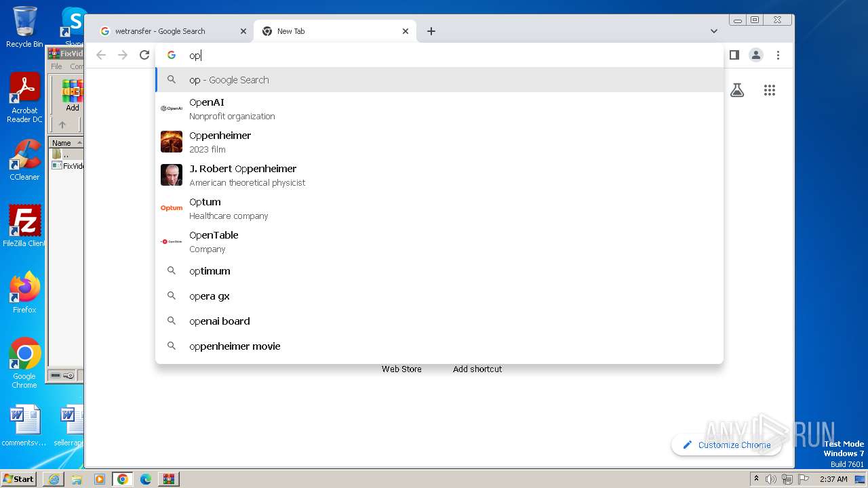Click the Name column header in WinRAR
This screenshot has width=868, height=488.
[66, 143]
